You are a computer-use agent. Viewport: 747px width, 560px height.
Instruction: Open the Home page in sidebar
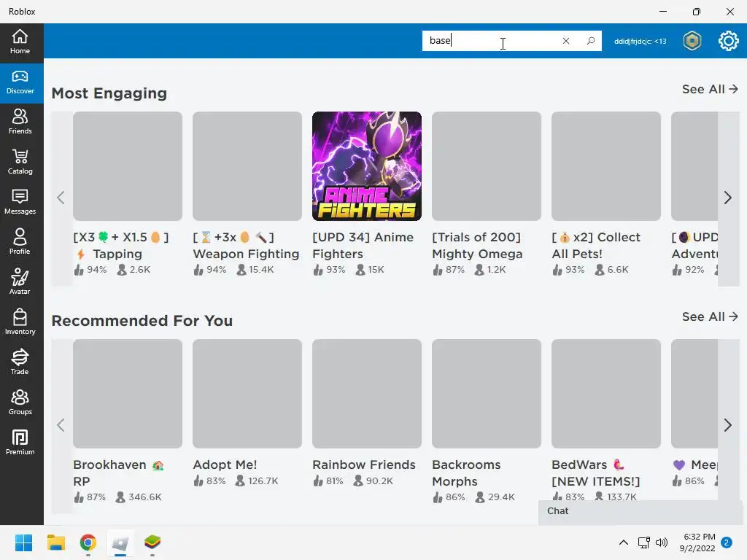[x=20, y=42]
